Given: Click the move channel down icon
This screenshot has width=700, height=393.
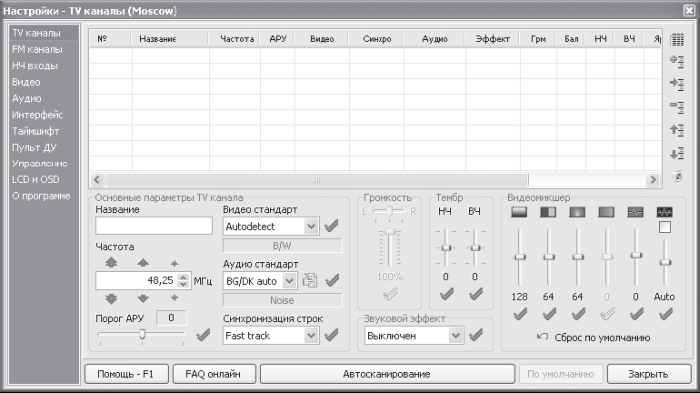Looking at the screenshot, I should [677, 154].
